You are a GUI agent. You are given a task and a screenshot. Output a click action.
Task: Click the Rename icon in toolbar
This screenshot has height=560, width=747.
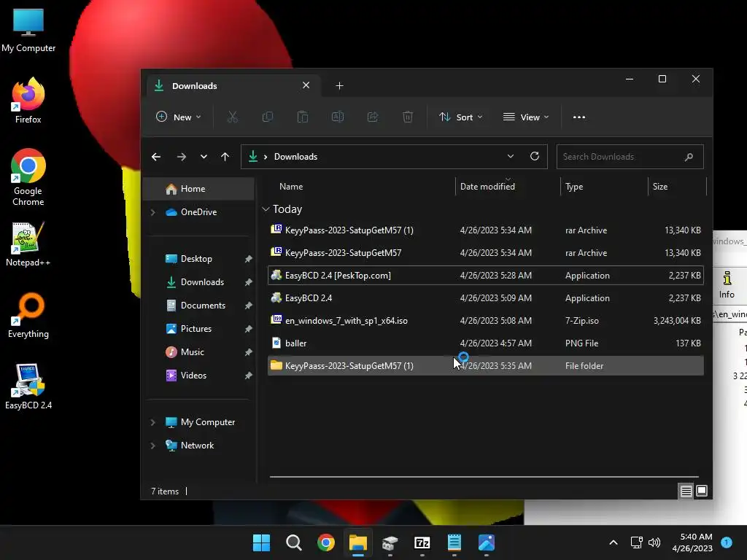pos(338,117)
